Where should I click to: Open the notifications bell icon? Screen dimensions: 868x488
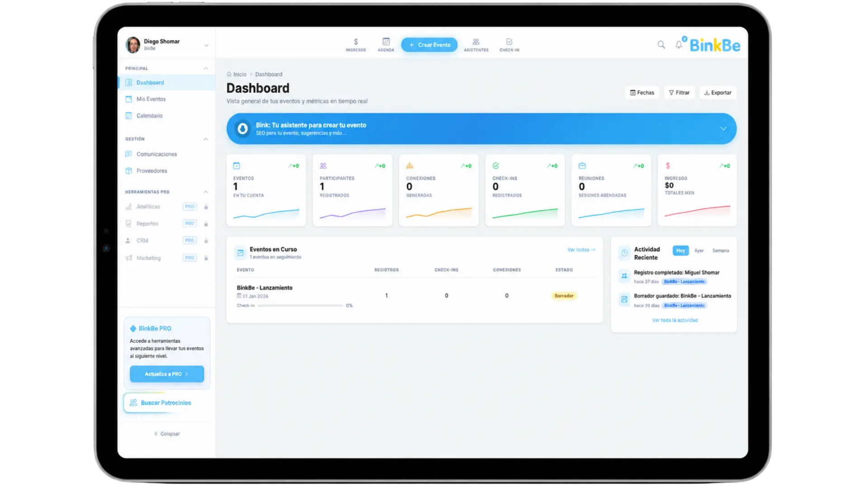coord(679,45)
